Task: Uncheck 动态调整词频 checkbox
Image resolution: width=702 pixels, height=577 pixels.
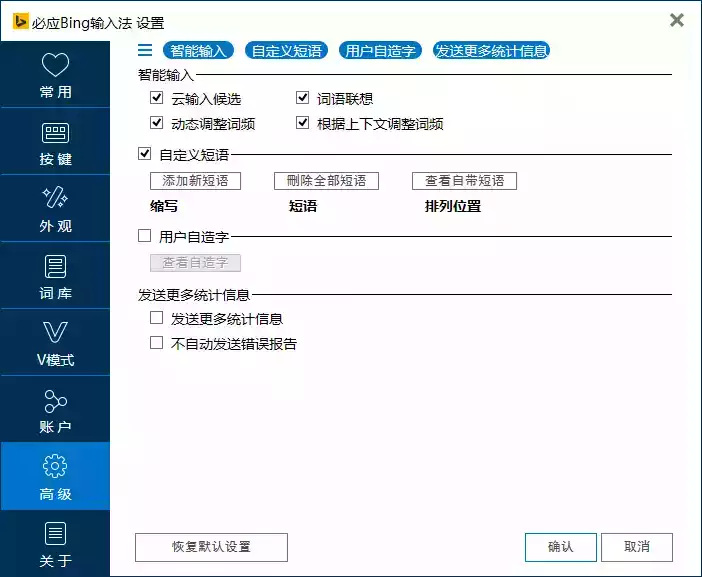Action: (156, 123)
